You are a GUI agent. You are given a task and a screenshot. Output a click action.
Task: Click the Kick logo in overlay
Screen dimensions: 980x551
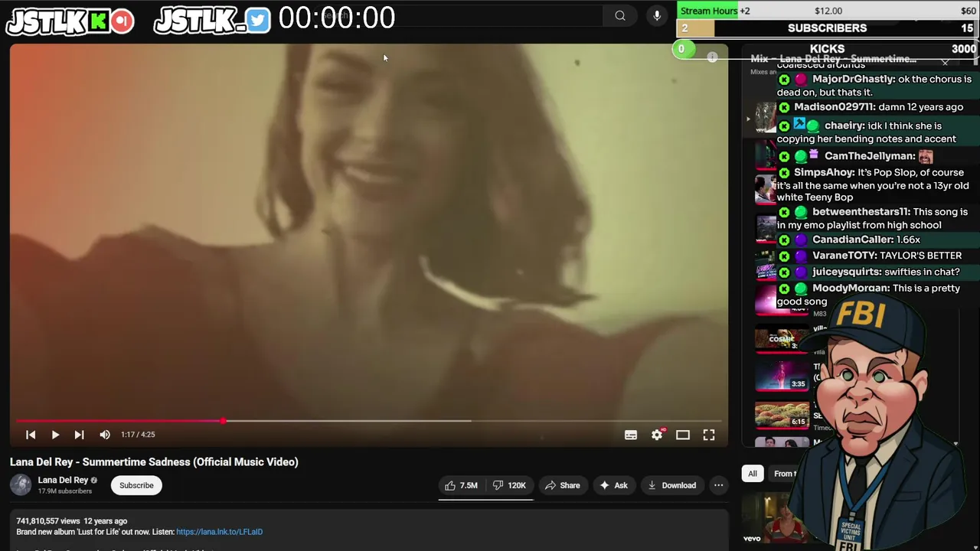coord(98,21)
